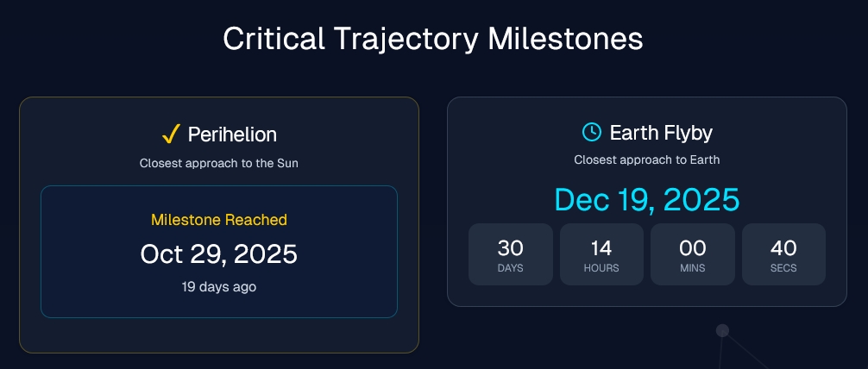Click the "SECS" label in the countdown
Image resolution: width=868 pixels, height=369 pixels.
tap(783, 268)
